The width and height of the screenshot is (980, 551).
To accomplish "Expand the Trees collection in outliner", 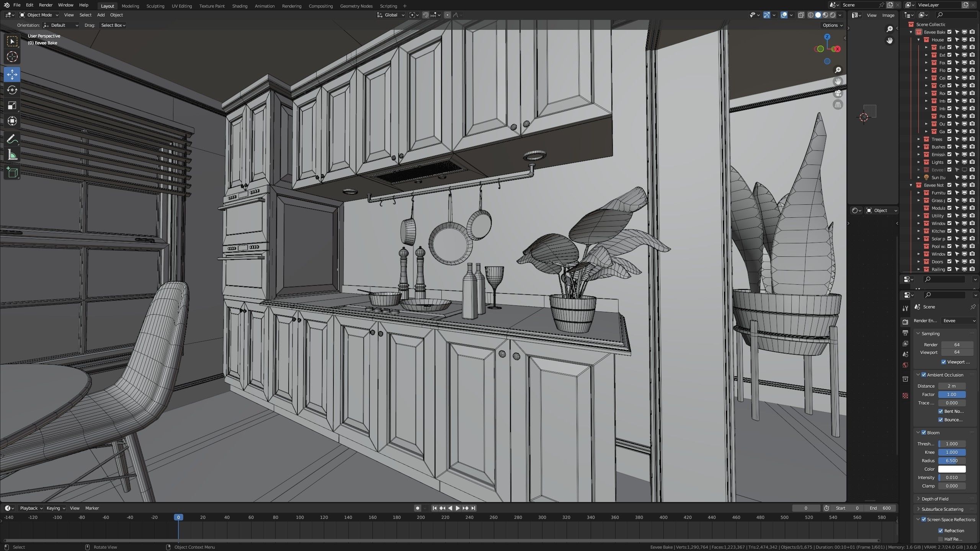I will pyautogui.click(x=919, y=139).
